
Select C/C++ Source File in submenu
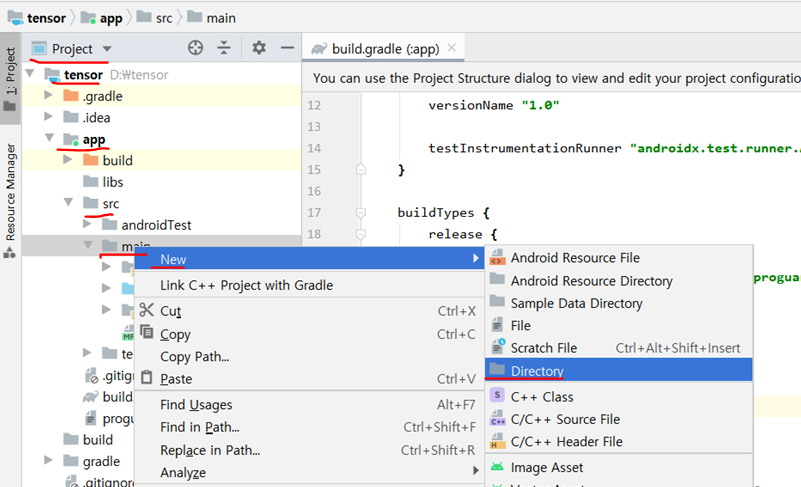pos(619,420)
